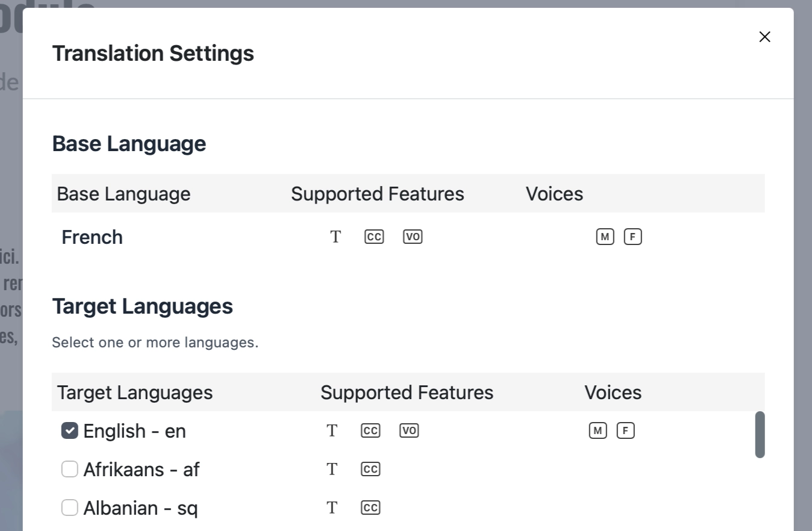Select the English male voice M icon

pyautogui.click(x=598, y=430)
